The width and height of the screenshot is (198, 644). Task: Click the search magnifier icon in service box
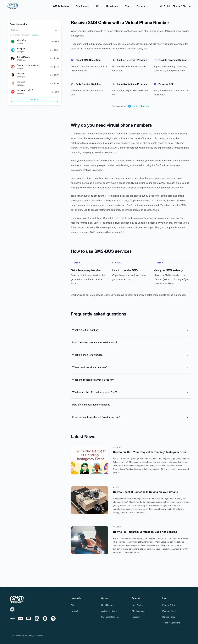click(56, 30)
